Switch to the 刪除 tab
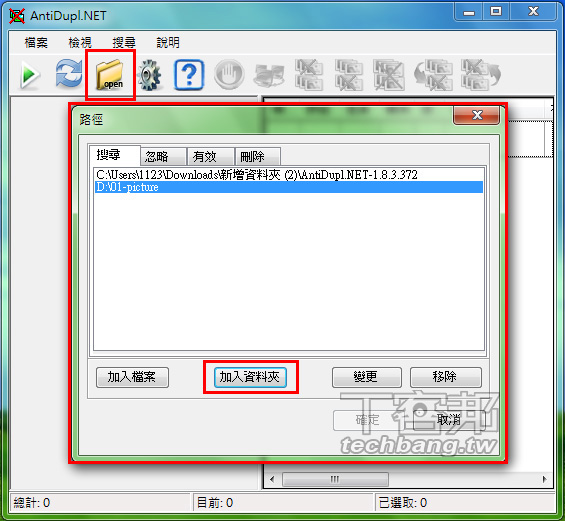Screen dimensions: 565x521 258,157
